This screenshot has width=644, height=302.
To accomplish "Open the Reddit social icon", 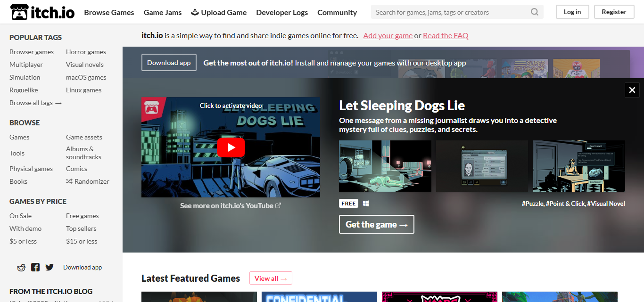I will pyautogui.click(x=21, y=267).
